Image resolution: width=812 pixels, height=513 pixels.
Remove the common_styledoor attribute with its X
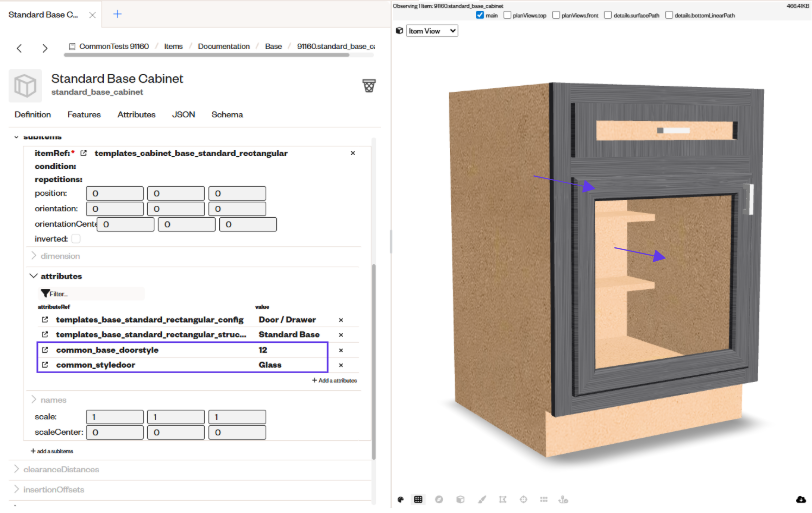(x=341, y=365)
